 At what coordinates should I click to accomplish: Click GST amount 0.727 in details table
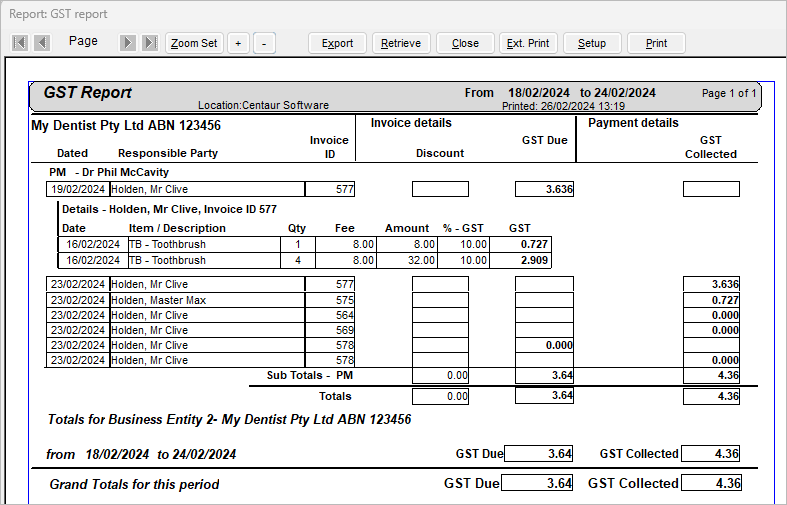520,244
